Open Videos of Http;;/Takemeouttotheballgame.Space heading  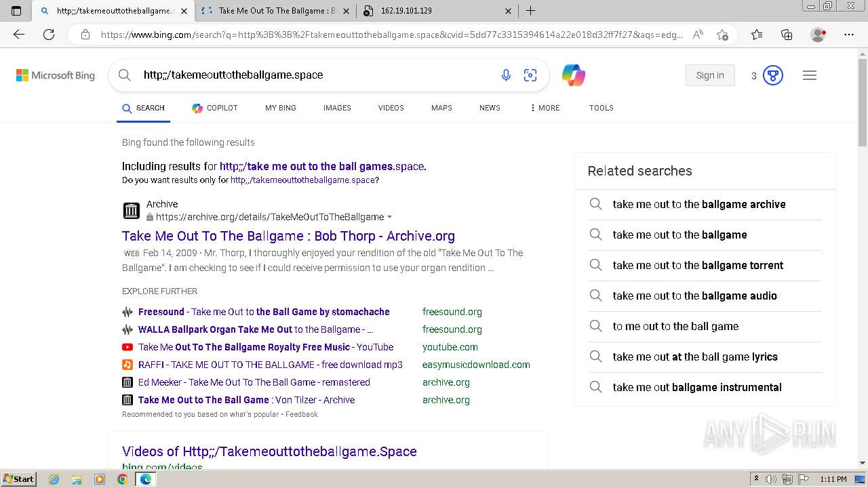point(269,451)
